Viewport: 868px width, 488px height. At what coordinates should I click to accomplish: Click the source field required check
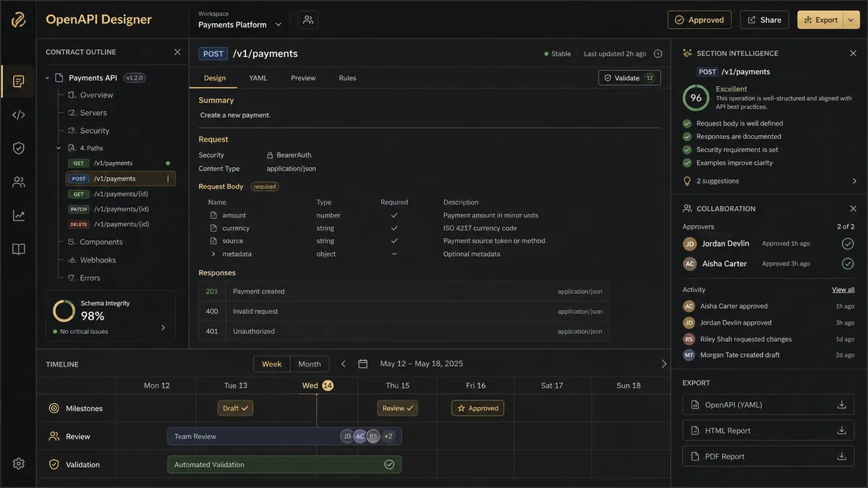tap(394, 241)
